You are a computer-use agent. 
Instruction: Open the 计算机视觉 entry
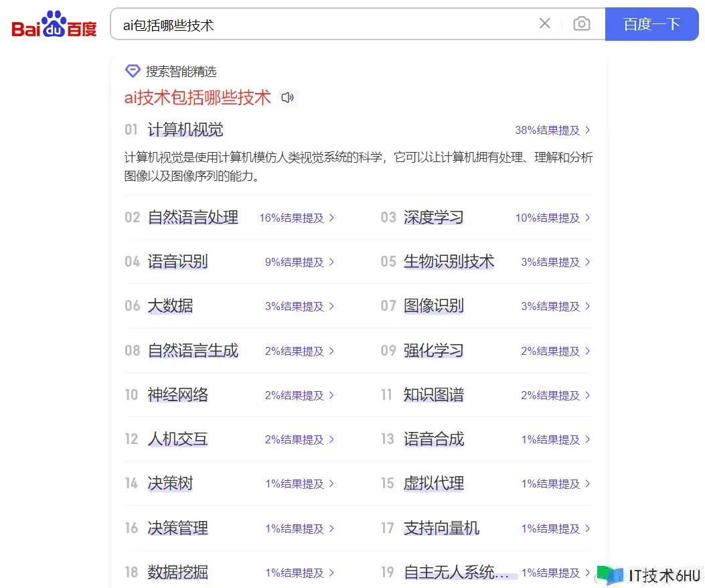click(x=185, y=130)
